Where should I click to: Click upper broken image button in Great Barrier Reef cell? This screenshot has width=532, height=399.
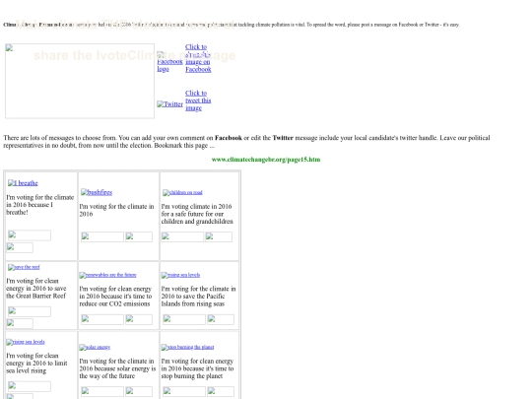tap(30, 311)
